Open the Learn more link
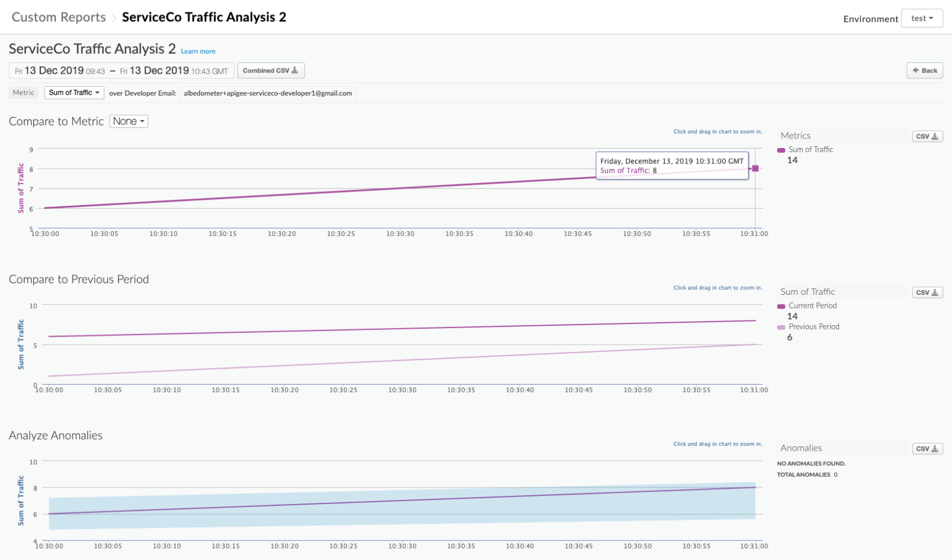952x560 pixels. pyautogui.click(x=198, y=51)
